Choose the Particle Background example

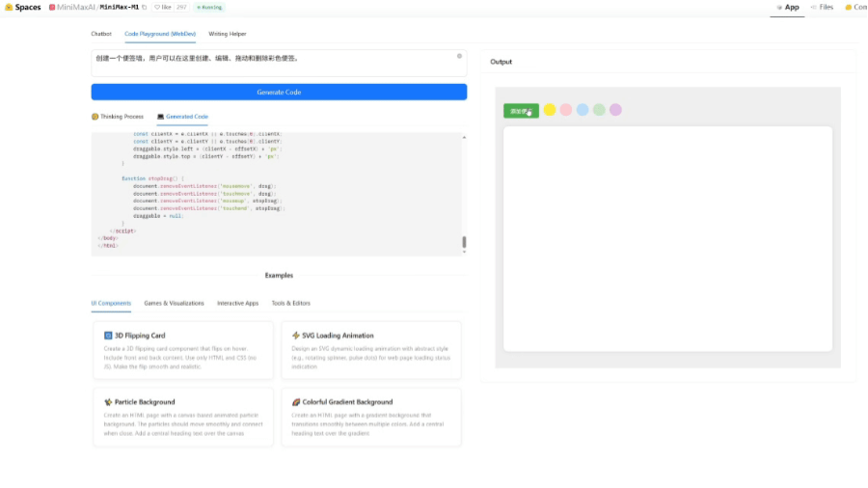pos(183,418)
